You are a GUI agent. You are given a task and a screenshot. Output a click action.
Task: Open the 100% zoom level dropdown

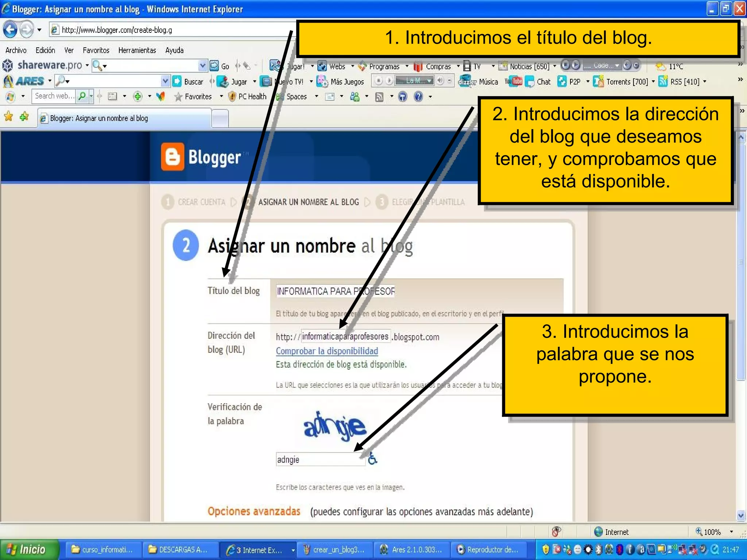click(731, 532)
